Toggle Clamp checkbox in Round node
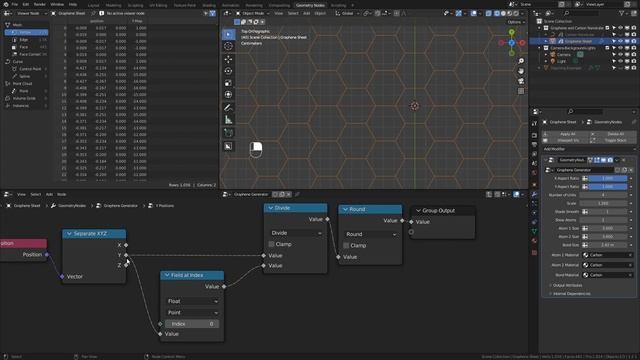The image size is (640, 360). click(346, 245)
